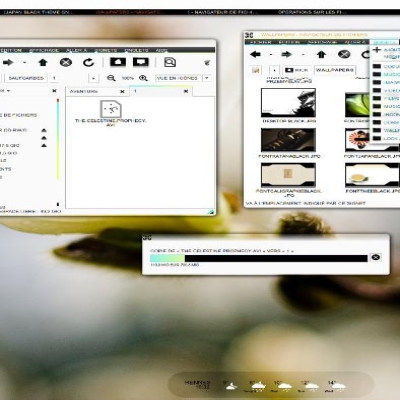Click the sidebar vertical scrollbar
Image resolution: width=400 pixels, height=400 pixels.
coord(58,139)
